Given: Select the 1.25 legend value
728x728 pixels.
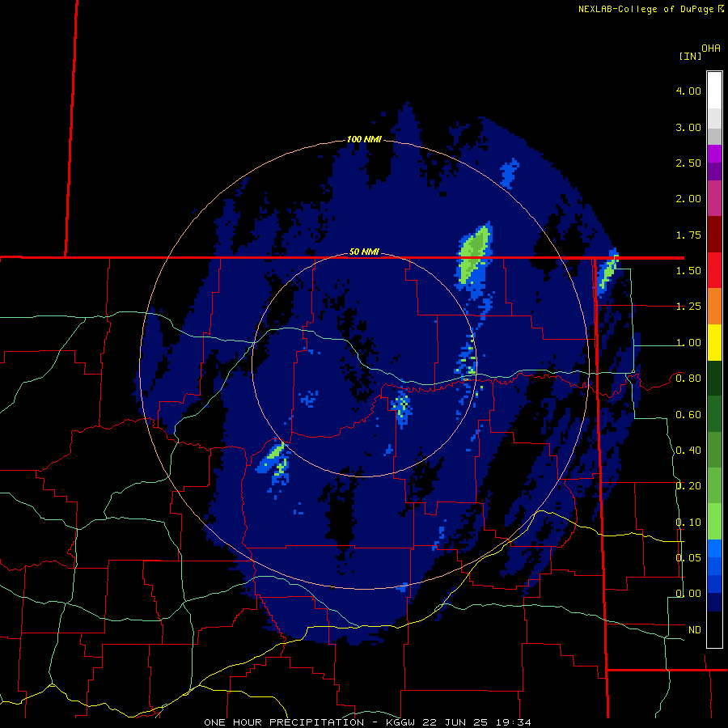Looking at the screenshot, I should 688,307.
